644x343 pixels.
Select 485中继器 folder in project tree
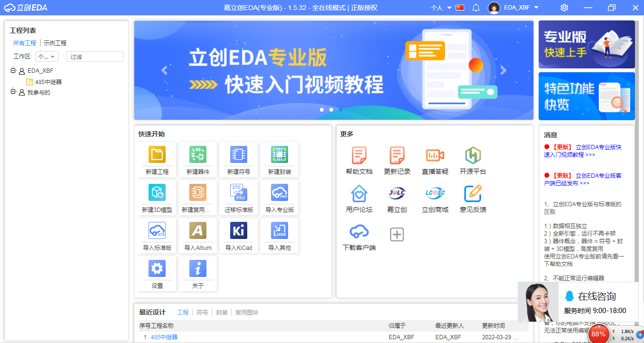coord(44,82)
